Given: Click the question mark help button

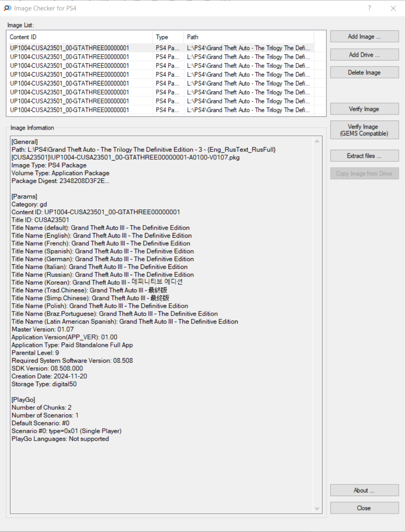Looking at the screenshot, I should 369,8.
